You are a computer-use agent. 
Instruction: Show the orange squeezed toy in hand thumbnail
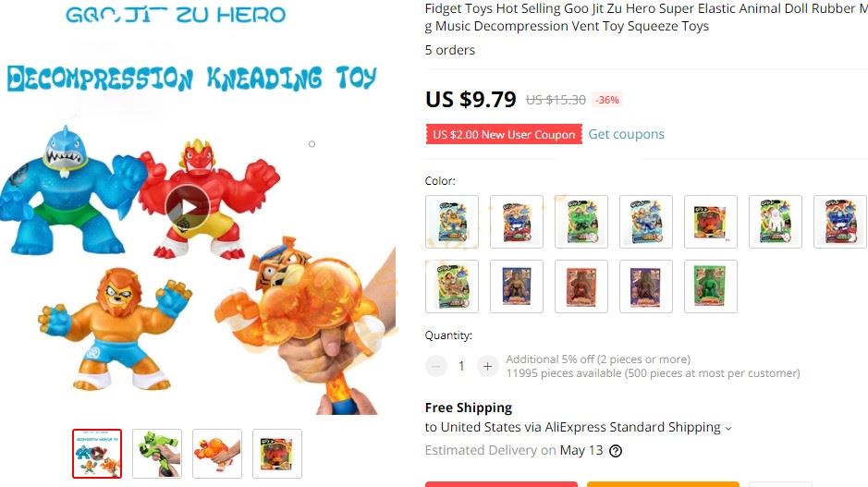coord(217,454)
